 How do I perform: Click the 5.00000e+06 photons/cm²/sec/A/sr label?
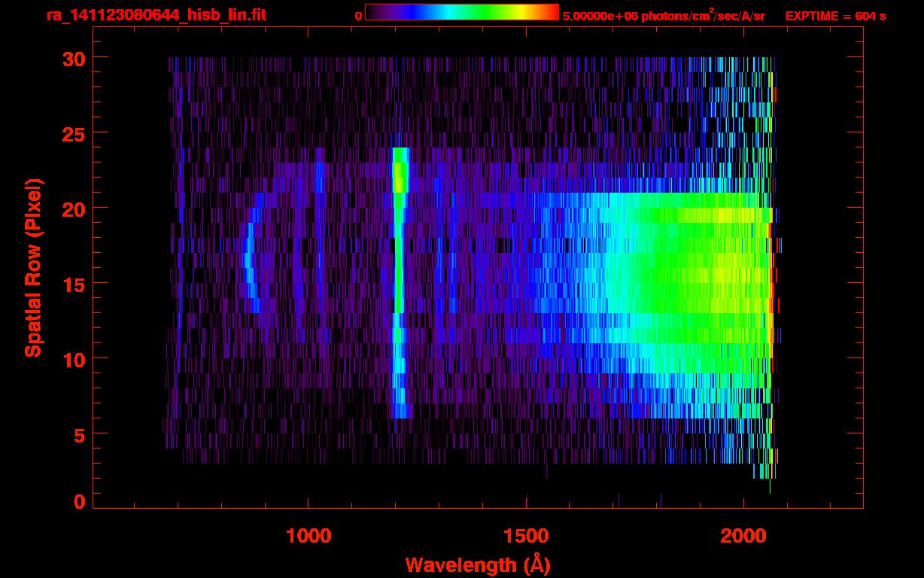click(664, 15)
